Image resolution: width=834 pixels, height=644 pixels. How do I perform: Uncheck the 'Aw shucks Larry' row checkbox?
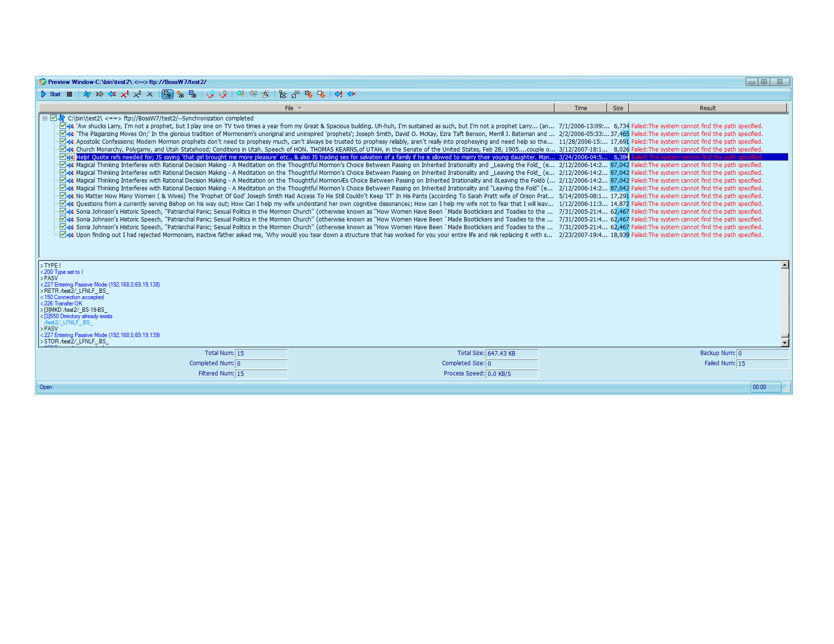63,126
